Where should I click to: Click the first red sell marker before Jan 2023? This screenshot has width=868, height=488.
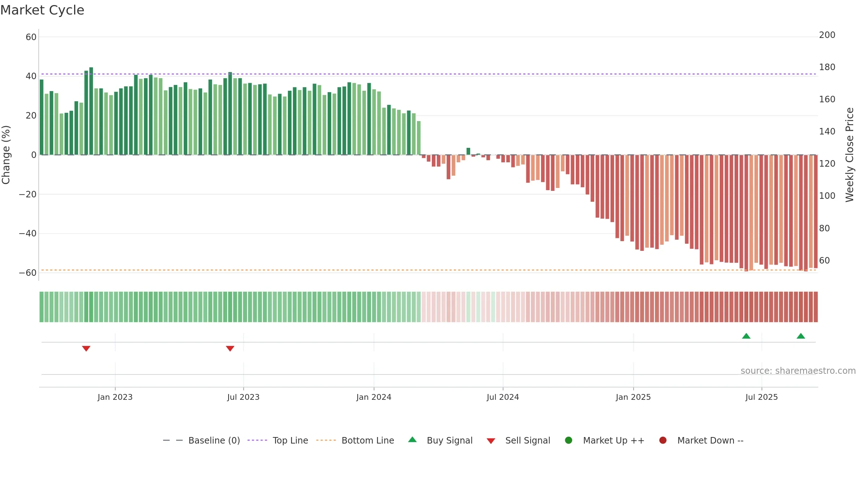[x=86, y=348]
